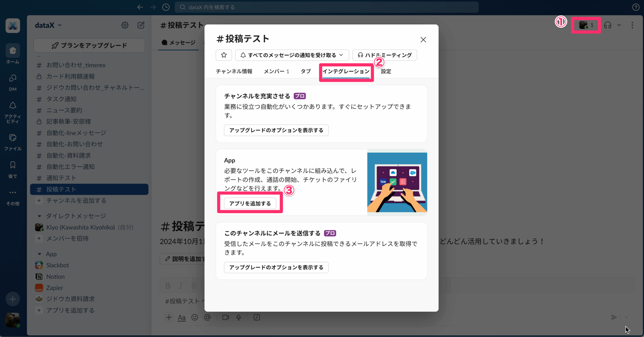The image size is (644, 337).
Task: Open the history clock icon
Action: [166, 7]
